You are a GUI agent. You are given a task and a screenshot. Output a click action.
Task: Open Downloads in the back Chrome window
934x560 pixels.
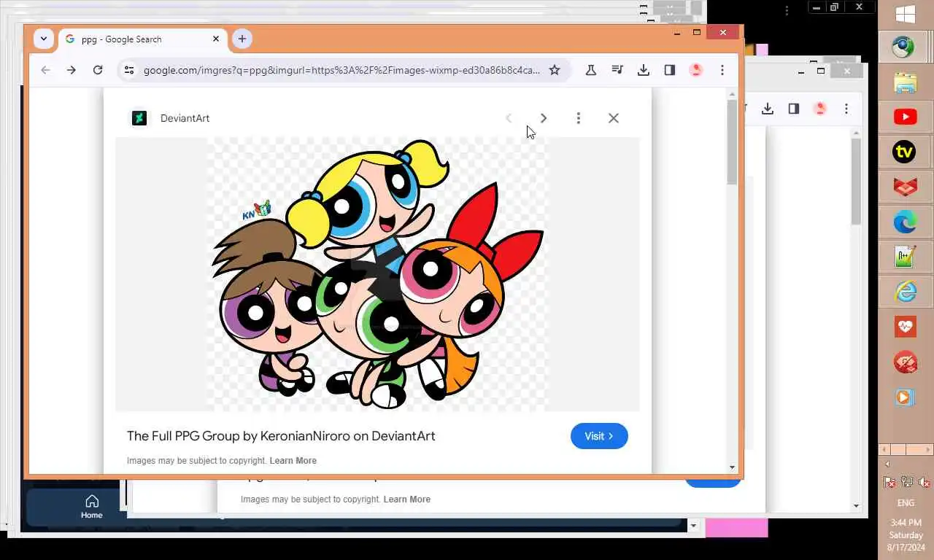[x=767, y=109]
